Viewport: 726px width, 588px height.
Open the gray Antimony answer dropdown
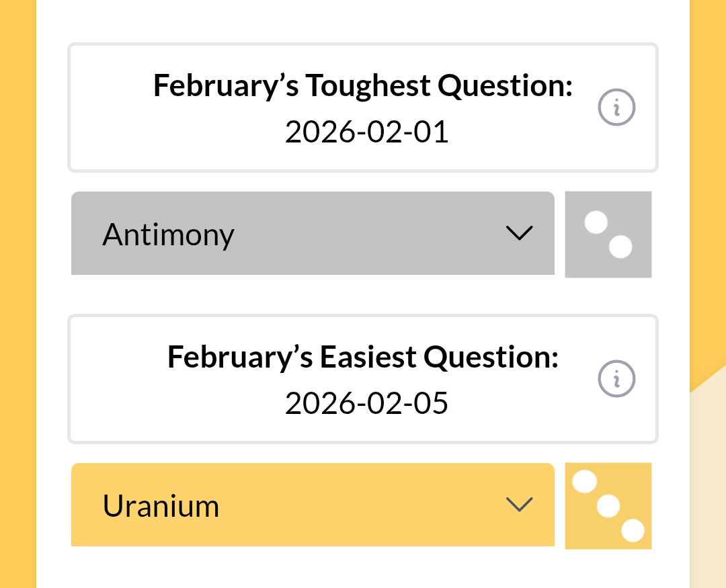click(313, 233)
